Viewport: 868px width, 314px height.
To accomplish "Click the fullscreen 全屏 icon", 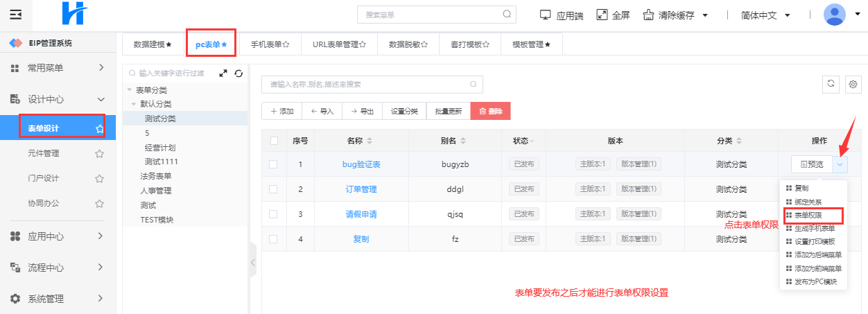I will point(602,15).
